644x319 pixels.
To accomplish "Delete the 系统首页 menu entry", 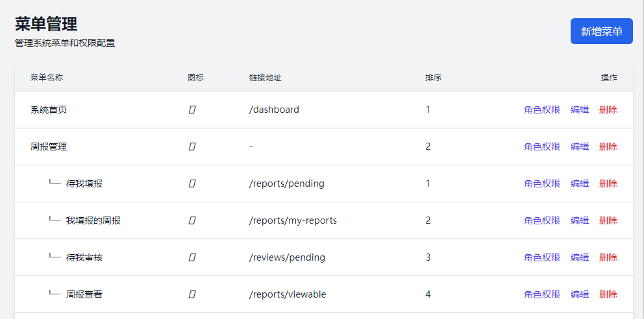I will click(608, 110).
